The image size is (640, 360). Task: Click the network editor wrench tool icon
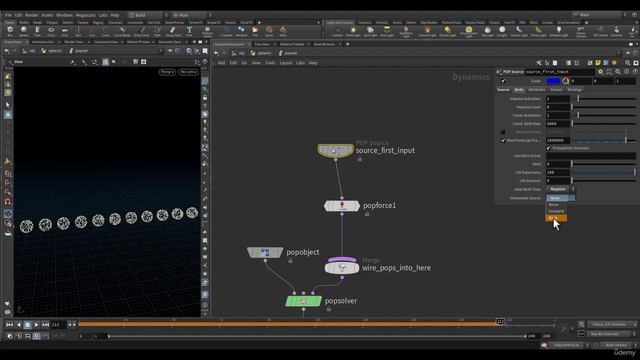(539, 63)
